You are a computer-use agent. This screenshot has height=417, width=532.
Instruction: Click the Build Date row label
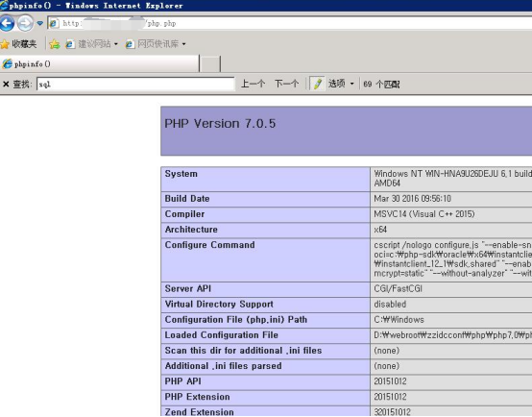pyautogui.click(x=187, y=199)
